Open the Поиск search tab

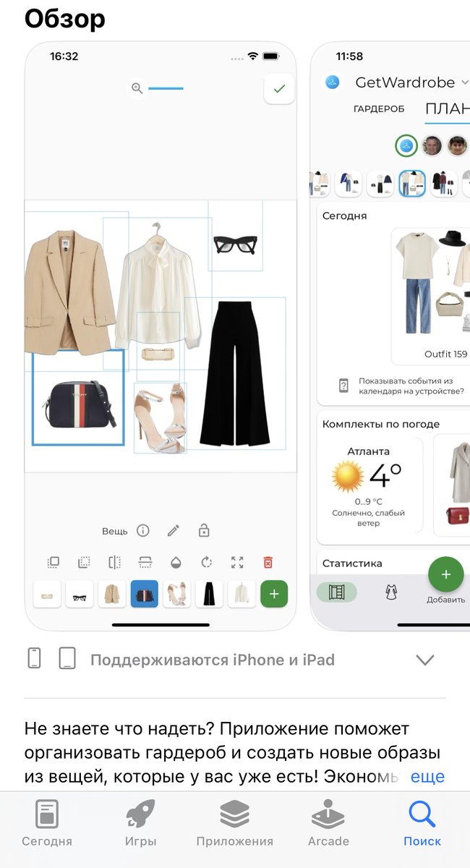point(422,823)
